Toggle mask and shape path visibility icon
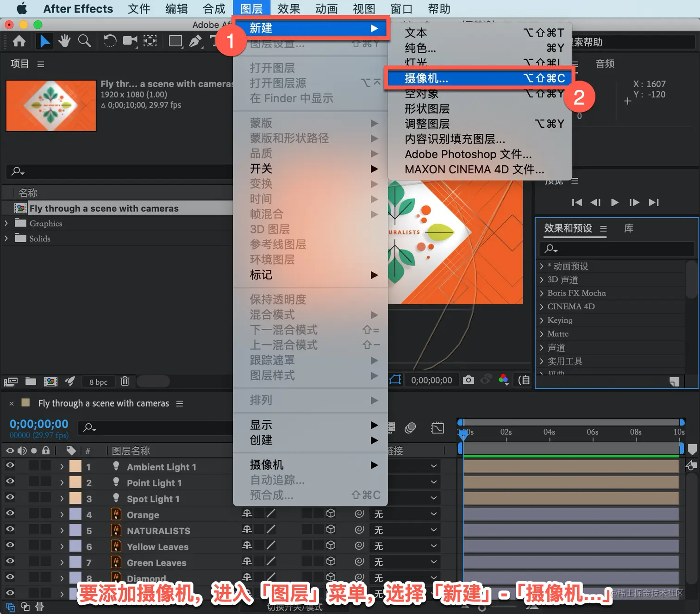The height and width of the screenshot is (614, 700). [x=395, y=380]
